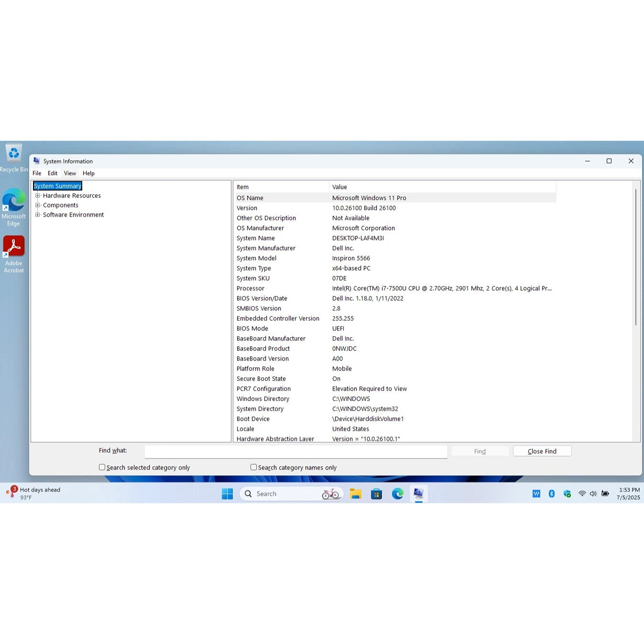The image size is (644, 644).
Task: Click the Bluetooth tray icon
Action: (x=551, y=494)
